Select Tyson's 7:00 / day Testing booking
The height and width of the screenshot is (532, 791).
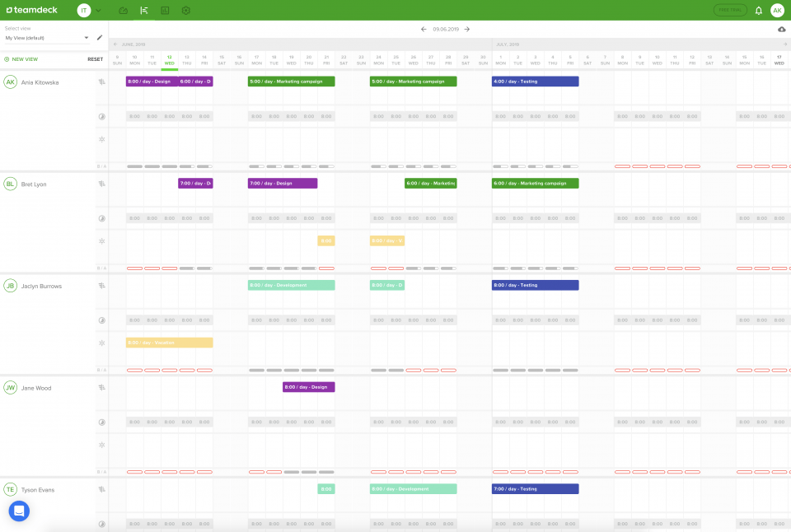[536, 488]
